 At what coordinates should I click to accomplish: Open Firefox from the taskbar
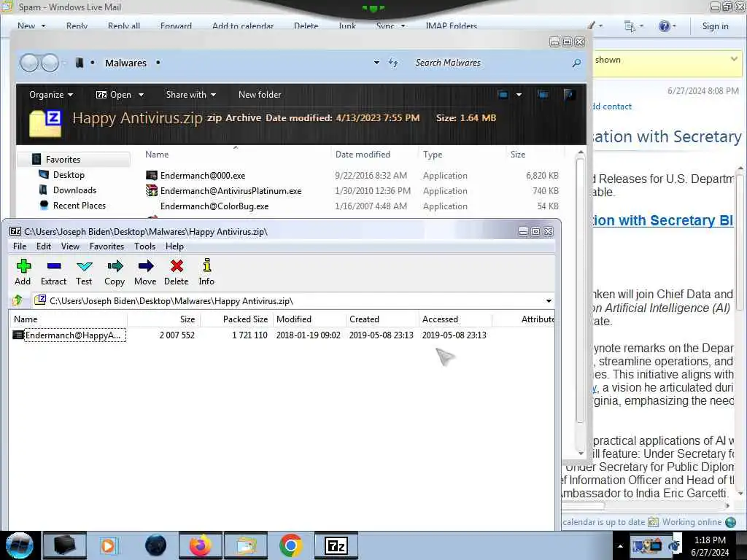pos(201,545)
